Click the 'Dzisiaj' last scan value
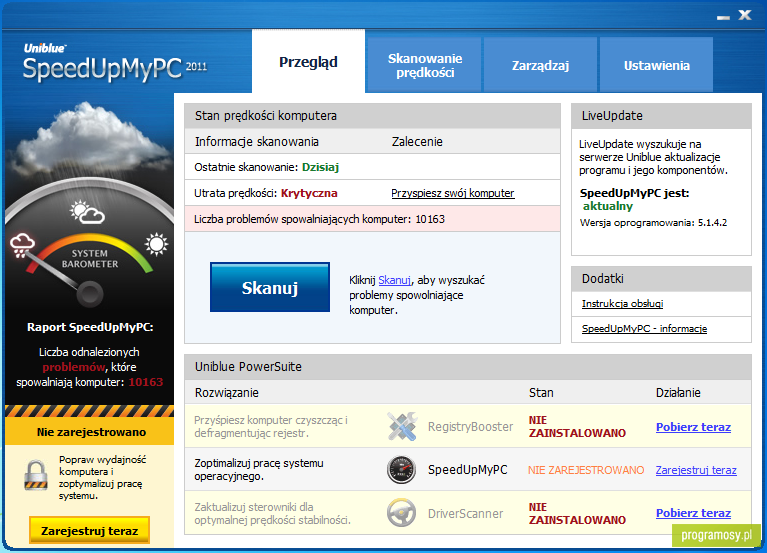The height and width of the screenshot is (553, 767). tap(320, 167)
